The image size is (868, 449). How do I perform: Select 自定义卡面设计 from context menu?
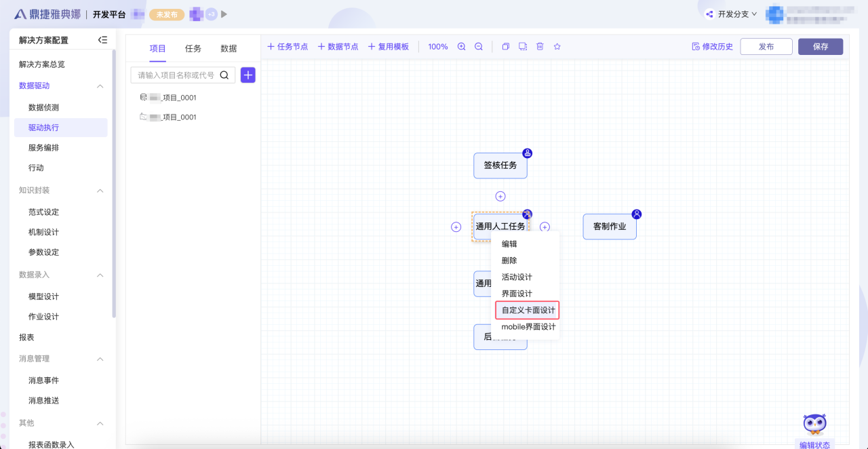528,311
